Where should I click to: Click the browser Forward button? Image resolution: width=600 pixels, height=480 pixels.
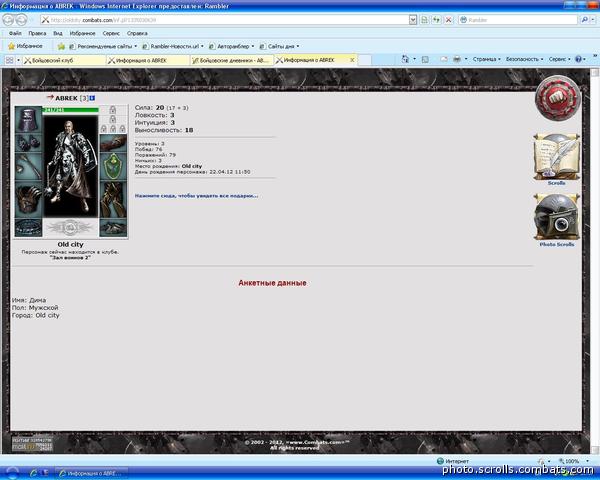(21, 20)
